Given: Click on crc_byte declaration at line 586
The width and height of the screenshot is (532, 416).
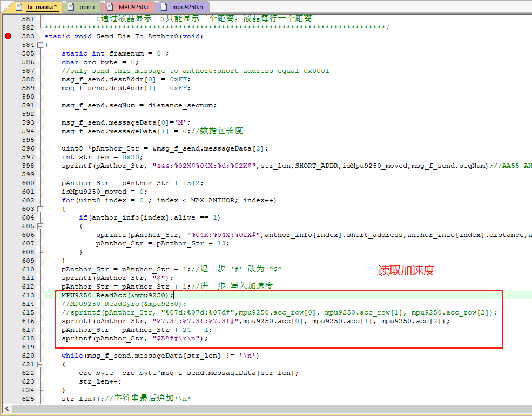Looking at the screenshot, I should pos(100,62).
